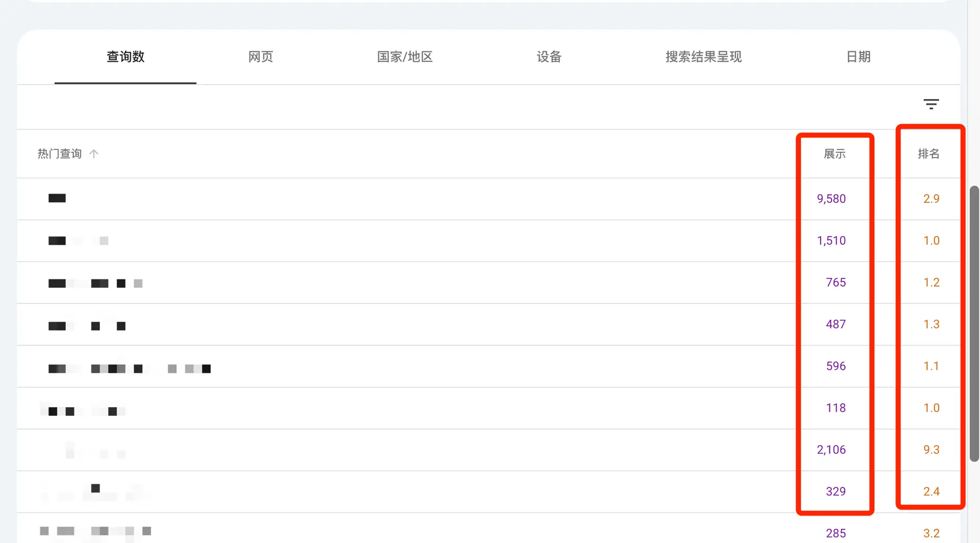Switch to the 查询数 tab
The width and height of the screenshot is (980, 543).
[x=126, y=57]
